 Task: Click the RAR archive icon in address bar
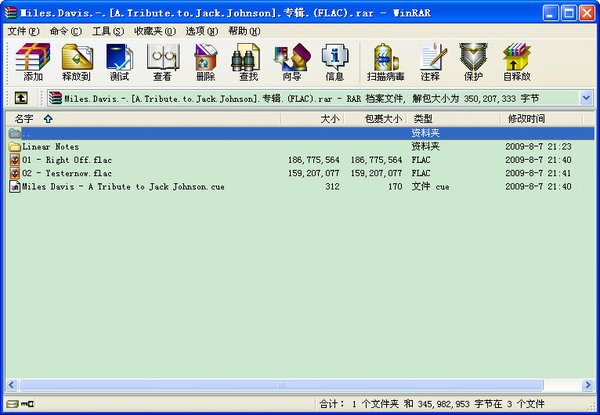[55, 98]
